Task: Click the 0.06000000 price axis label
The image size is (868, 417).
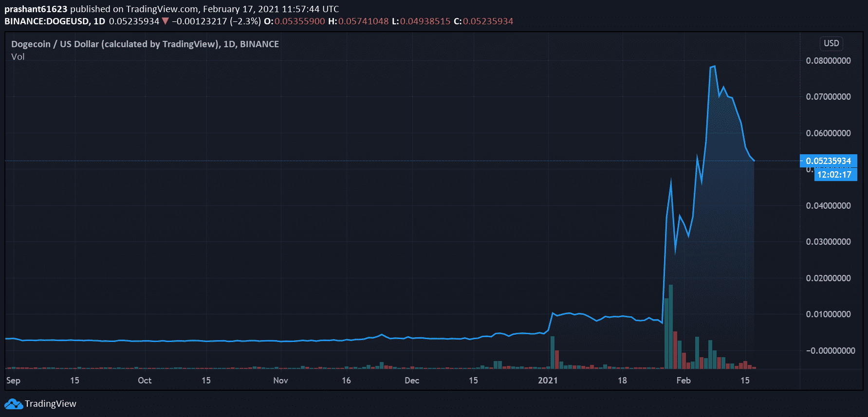Action: (829, 133)
